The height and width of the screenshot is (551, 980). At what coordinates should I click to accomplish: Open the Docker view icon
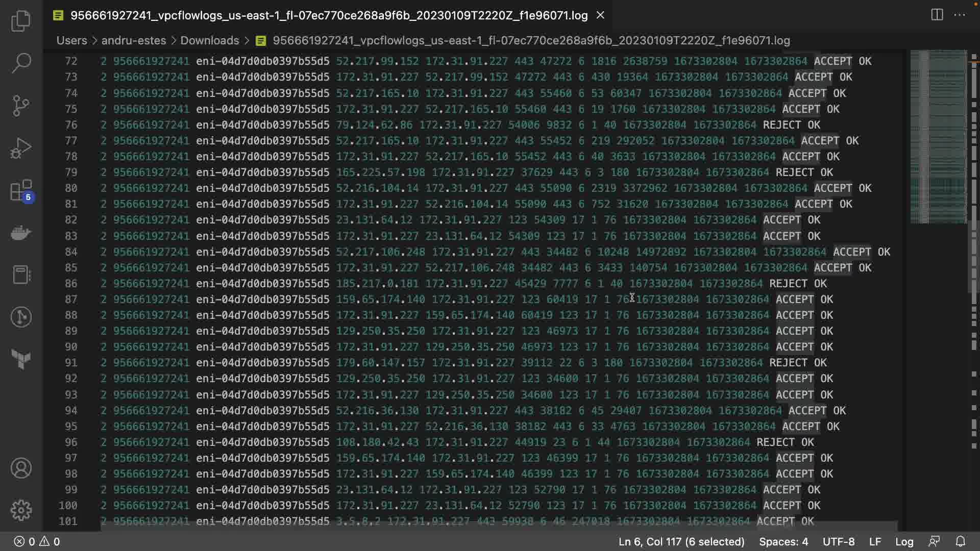(21, 233)
